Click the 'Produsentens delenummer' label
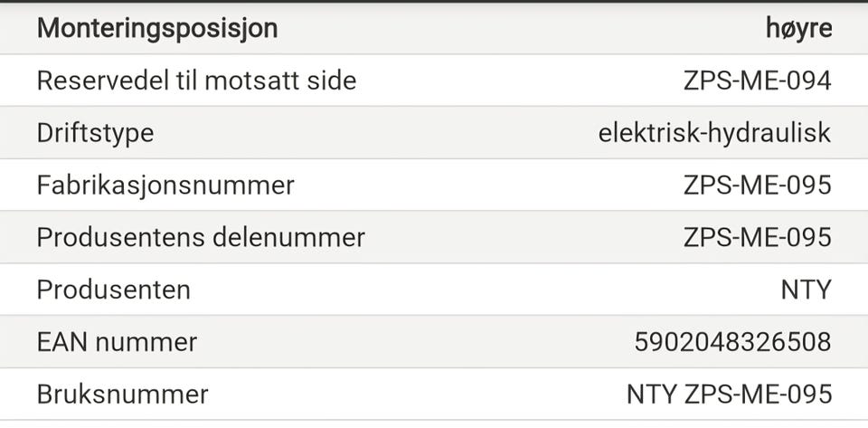This screenshot has height=428, width=868. (201, 237)
